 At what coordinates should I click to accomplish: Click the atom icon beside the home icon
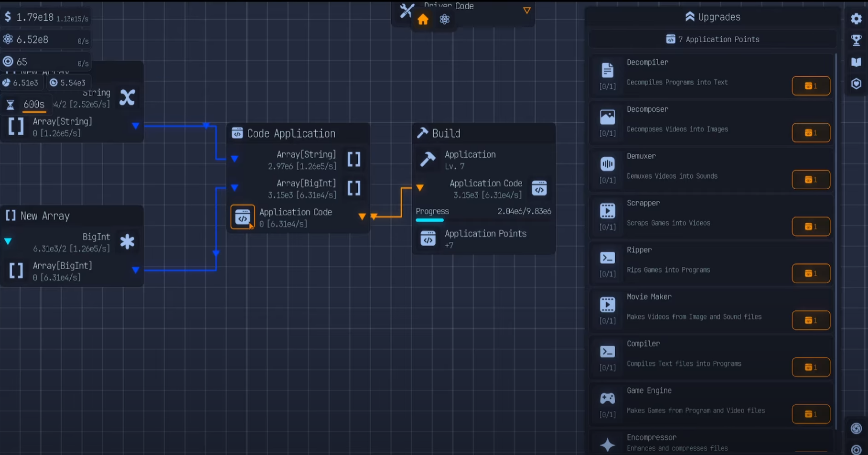coord(445,20)
